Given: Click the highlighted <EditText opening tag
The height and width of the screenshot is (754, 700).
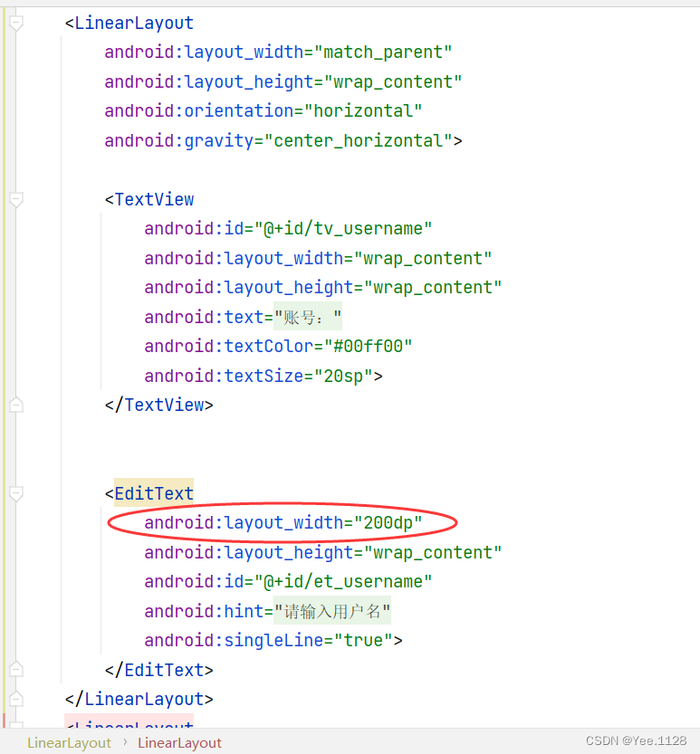Looking at the screenshot, I should [149, 493].
